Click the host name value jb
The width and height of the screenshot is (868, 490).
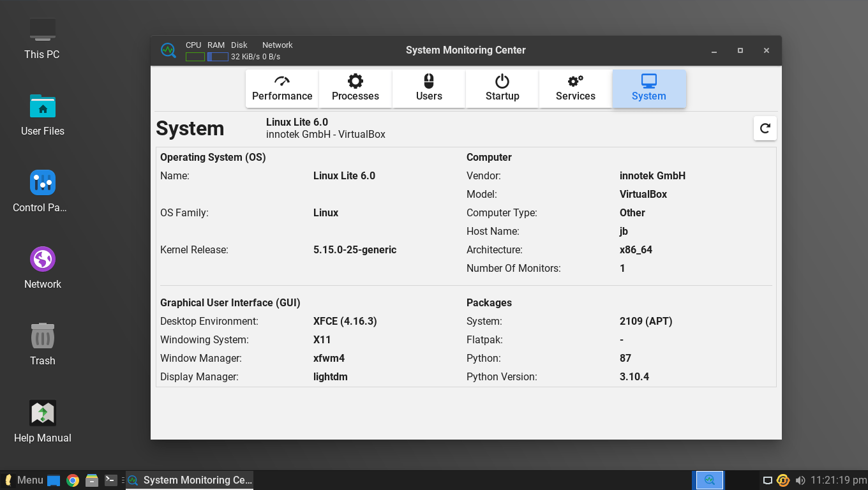click(624, 231)
